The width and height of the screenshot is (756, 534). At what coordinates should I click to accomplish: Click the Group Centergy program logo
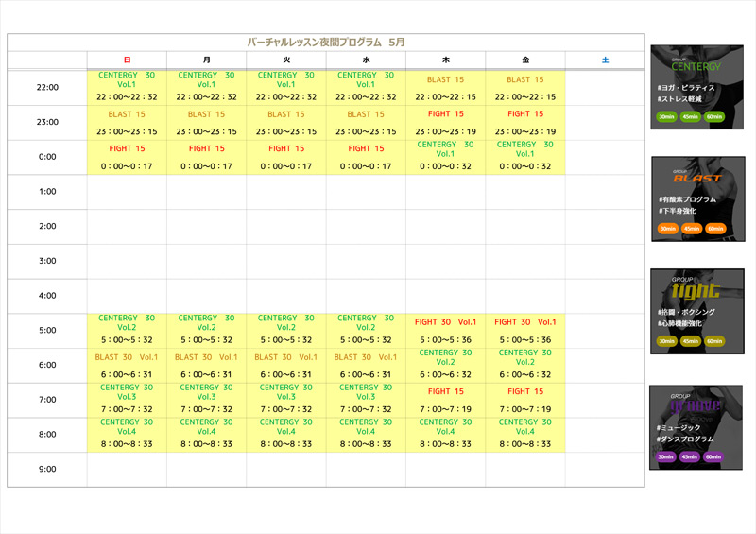point(696,65)
